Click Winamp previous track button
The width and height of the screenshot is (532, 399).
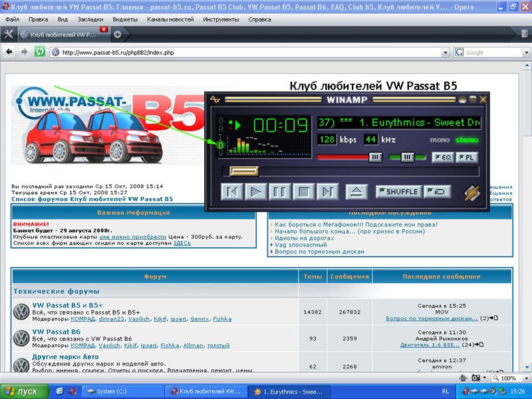(231, 192)
